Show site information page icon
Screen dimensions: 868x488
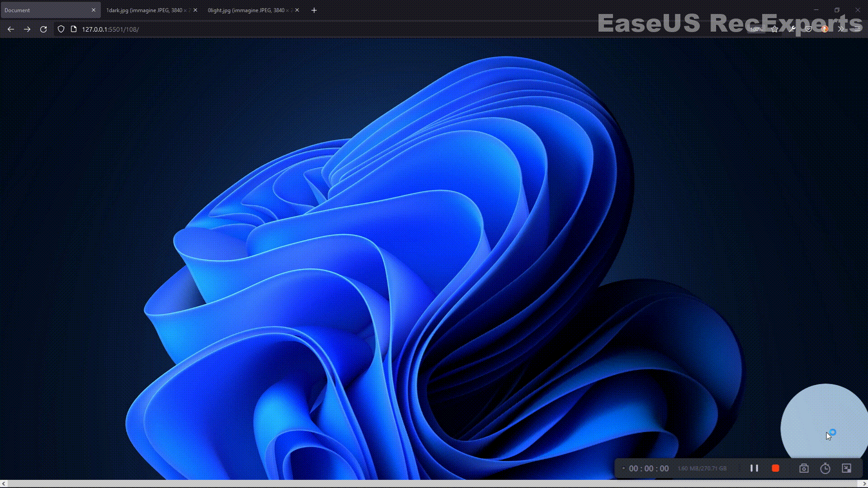pos(74,29)
